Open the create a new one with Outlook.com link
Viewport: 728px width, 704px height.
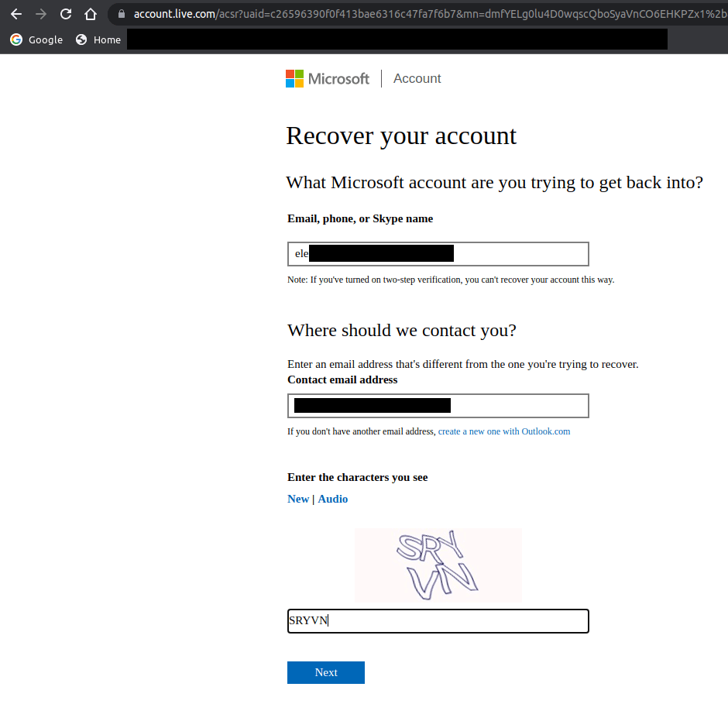(x=504, y=431)
